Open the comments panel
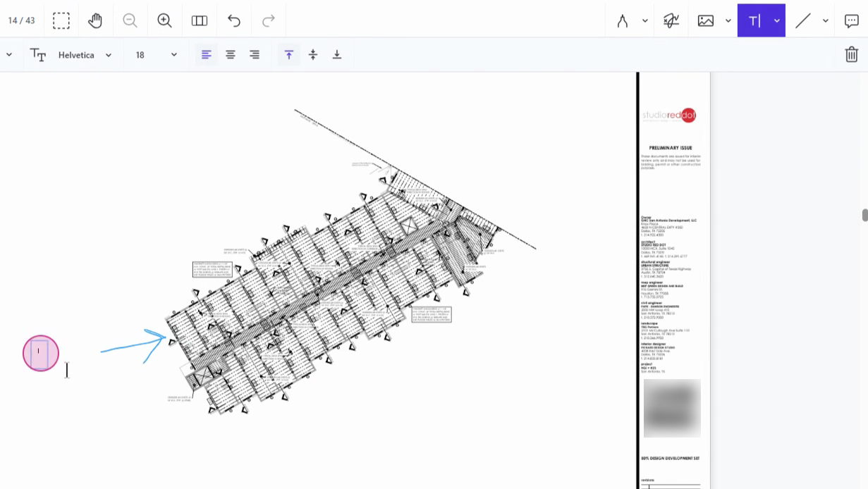The image size is (868, 489). point(852,21)
